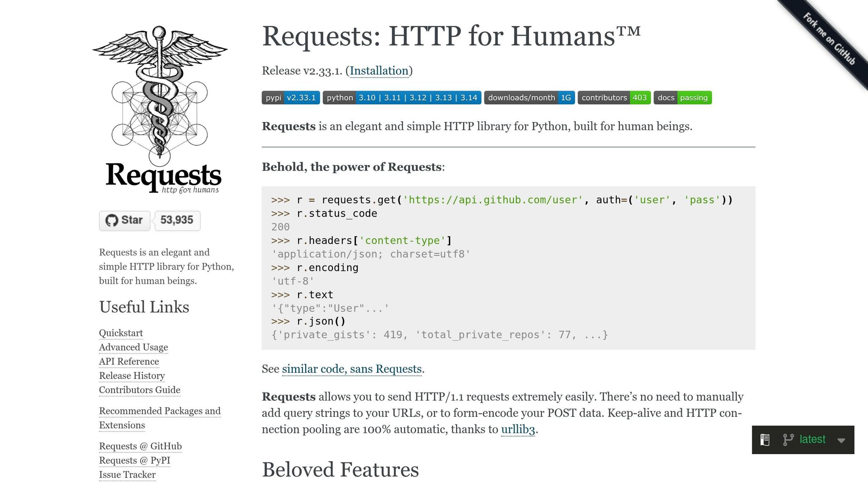Image resolution: width=868 pixels, height=488 pixels.
Task: Open Release History sidebar link
Action: click(x=132, y=376)
